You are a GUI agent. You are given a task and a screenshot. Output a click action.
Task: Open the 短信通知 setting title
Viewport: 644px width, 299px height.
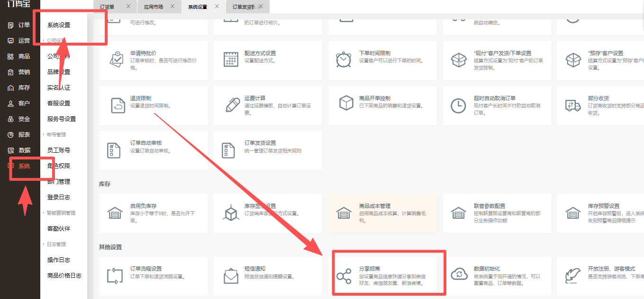point(254,269)
